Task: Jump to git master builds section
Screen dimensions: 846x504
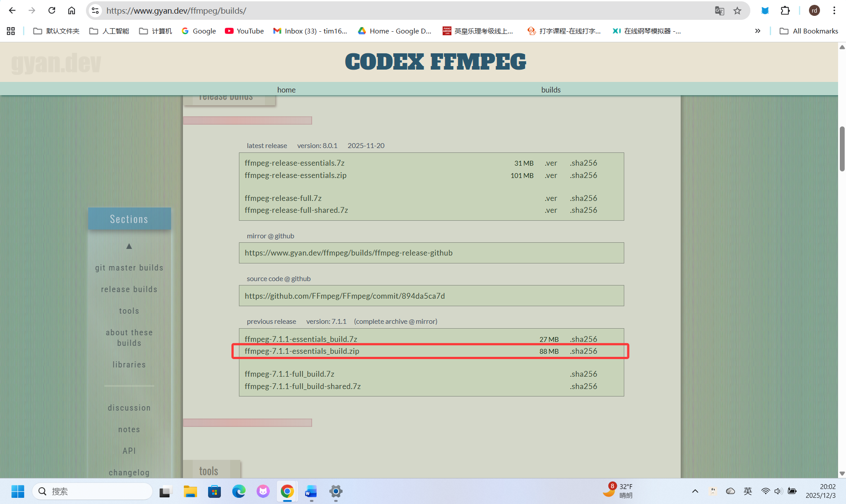Action: click(129, 268)
